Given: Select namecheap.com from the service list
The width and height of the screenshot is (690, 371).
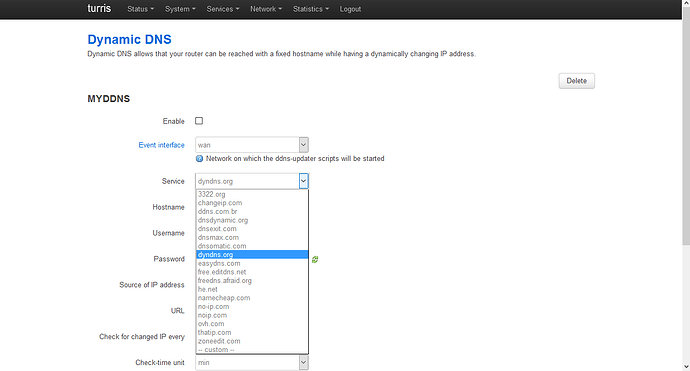Looking at the screenshot, I should tap(252, 298).
